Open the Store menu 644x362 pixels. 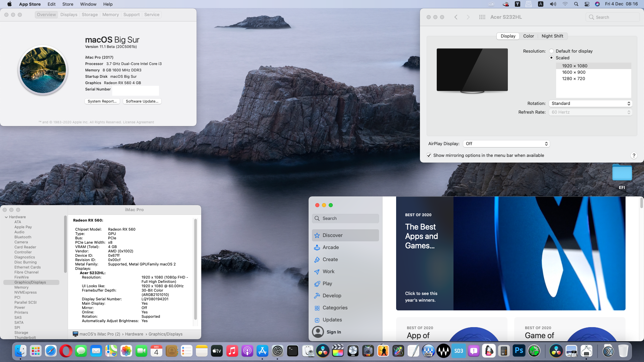pyautogui.click(x=68, y=4)
